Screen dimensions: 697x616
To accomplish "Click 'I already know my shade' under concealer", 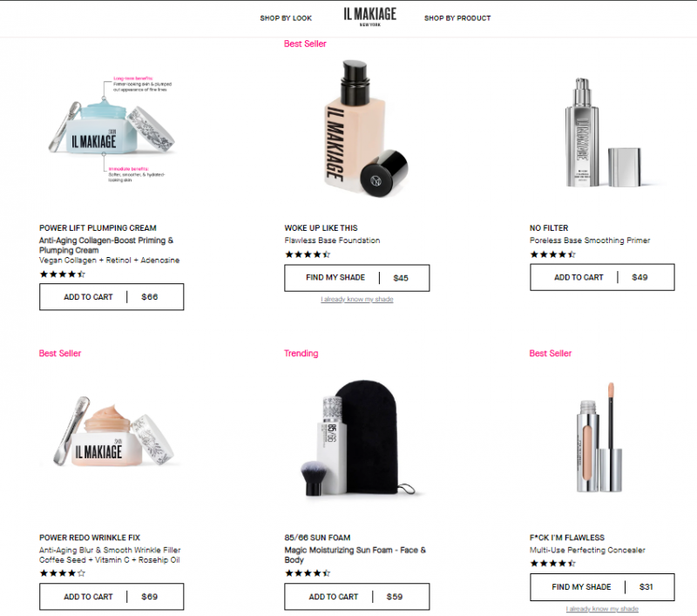I will [x=602, y=608].
